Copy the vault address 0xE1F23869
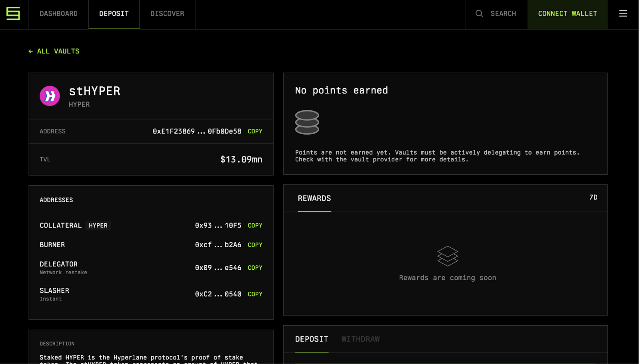This screenshot has height=364, width=640. pyautogui.click(x=255, y=131)
